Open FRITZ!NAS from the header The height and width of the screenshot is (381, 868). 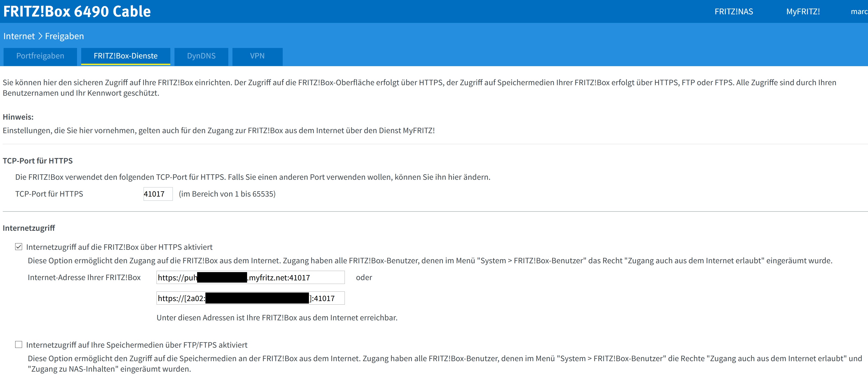[x=734, y=12]
